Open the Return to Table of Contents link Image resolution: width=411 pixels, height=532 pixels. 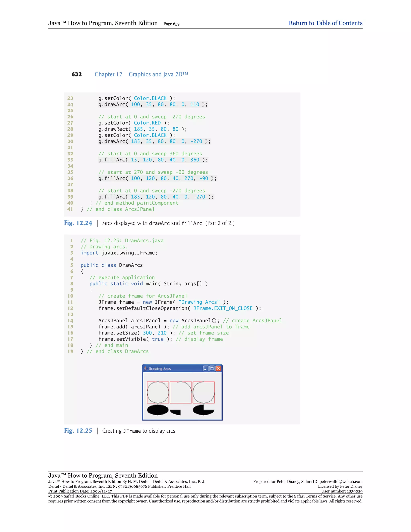[x=325, y=23]
